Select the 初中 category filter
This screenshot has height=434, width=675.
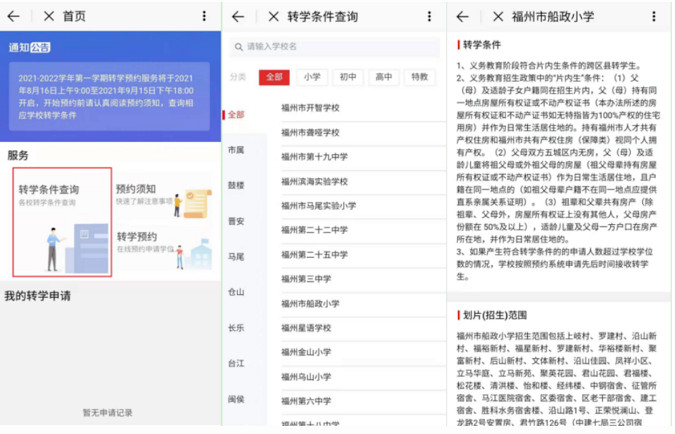click(348, 77)
